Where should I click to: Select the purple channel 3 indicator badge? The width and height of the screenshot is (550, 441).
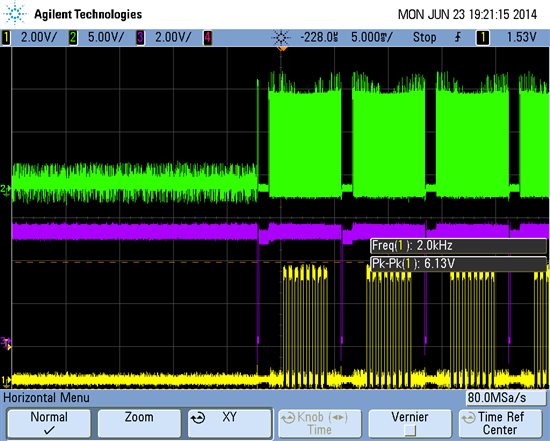click(140, 38)
